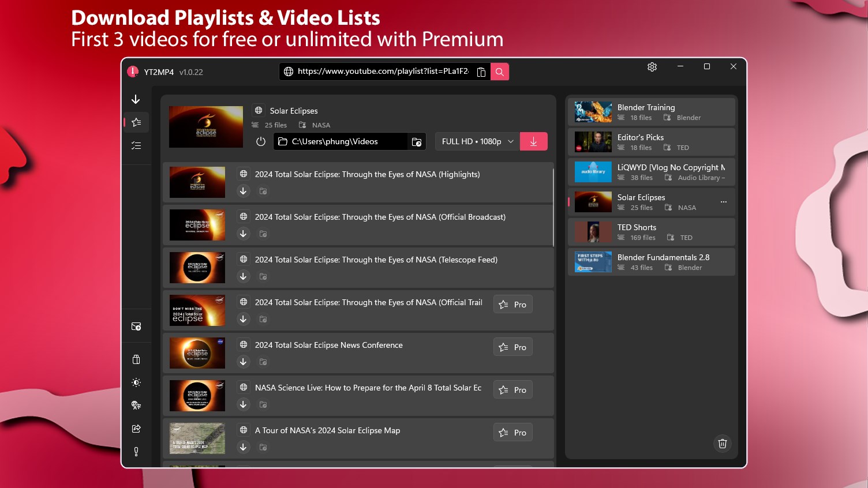
Task: Click the red download playlist button
Action: [x=534, y=141]
